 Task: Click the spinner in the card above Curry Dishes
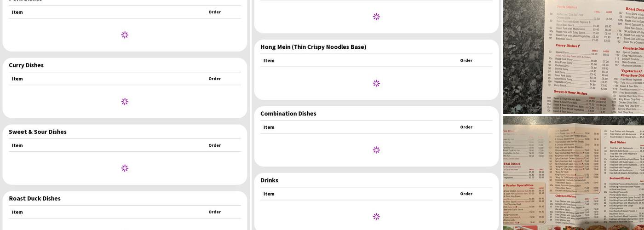(x=125, y=35)
